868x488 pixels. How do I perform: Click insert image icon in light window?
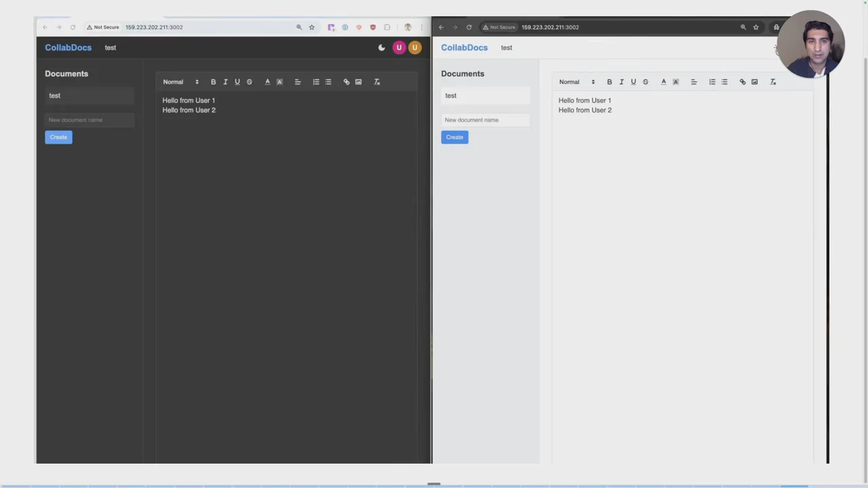pyautogui.click(x=755, y=82)
